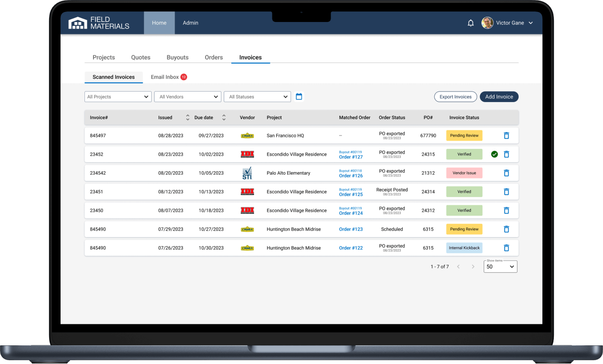Open Order #127 link
Viewport: 603px width, 364px height.
[351, 156]
